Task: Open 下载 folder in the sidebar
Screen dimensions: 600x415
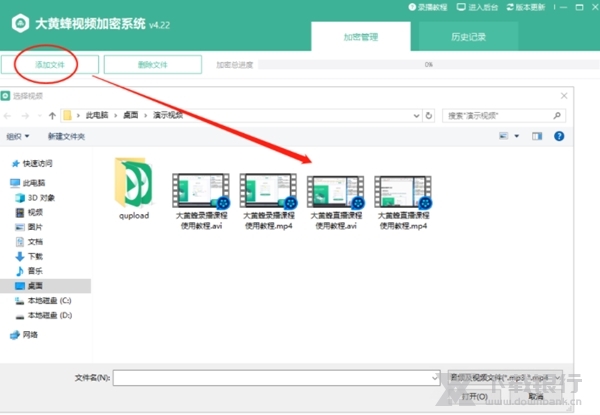Action: coord(29,256)
